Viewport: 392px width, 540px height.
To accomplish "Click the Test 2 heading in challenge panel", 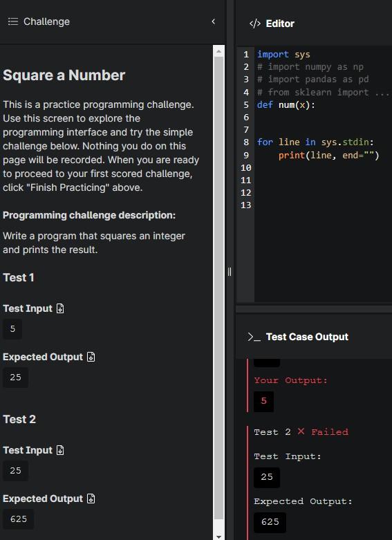I will coord(19,419).
